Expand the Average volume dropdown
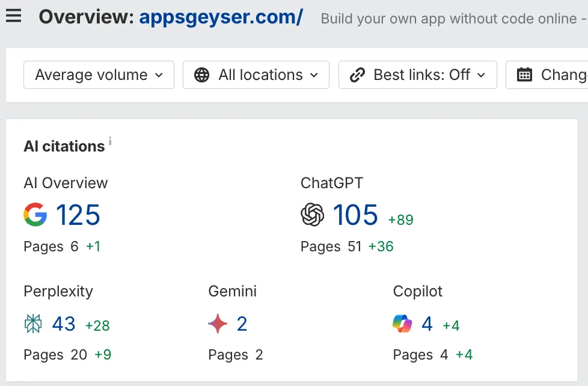This screenshot has width=588, height=386. (x=99, y=75)
